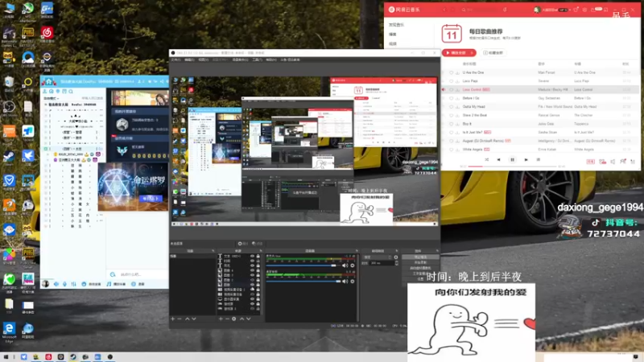Viewport: 644px width, 362px height.
Task: Play previous track in NetEase Music
Action: point(498,159)
